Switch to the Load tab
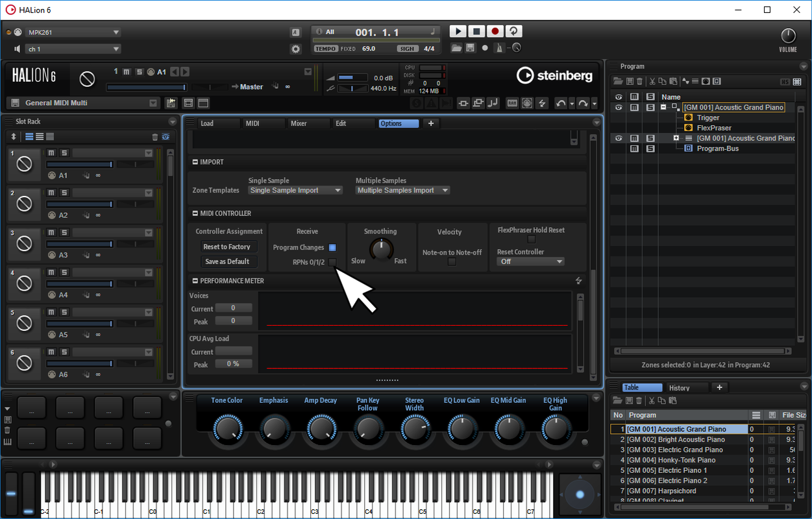The height and width of the screenshot is (519, 812). coord(219,123)
